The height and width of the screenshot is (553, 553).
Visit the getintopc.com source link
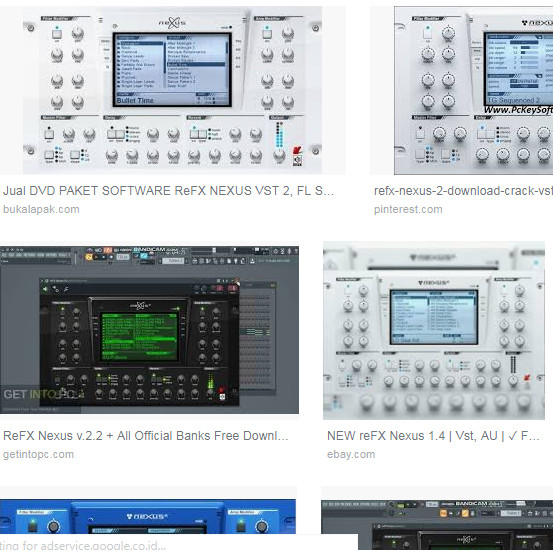(38, 454)
